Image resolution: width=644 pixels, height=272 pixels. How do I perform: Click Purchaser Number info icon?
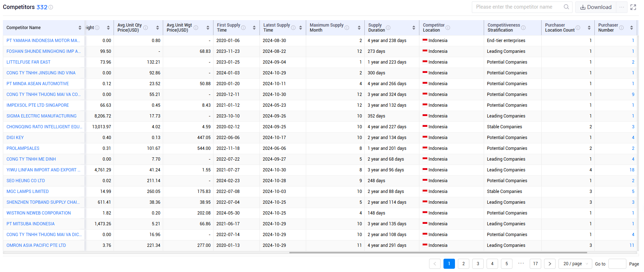coord(621,28)
